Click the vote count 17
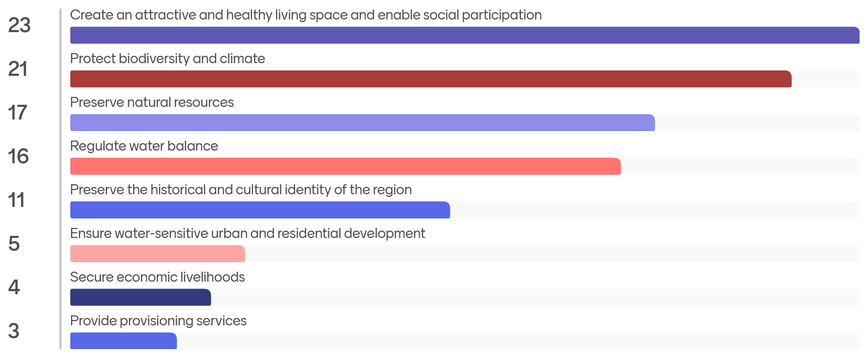 point(17,113)
